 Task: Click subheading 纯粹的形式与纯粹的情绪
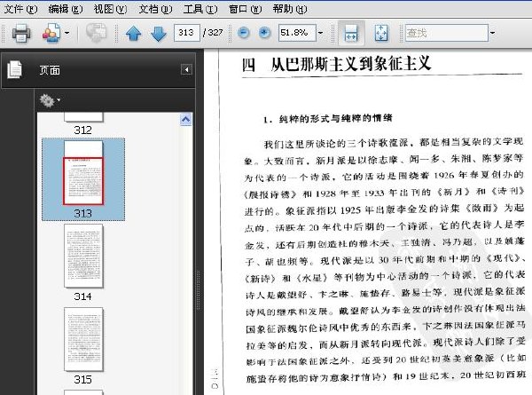coord(335,119)
